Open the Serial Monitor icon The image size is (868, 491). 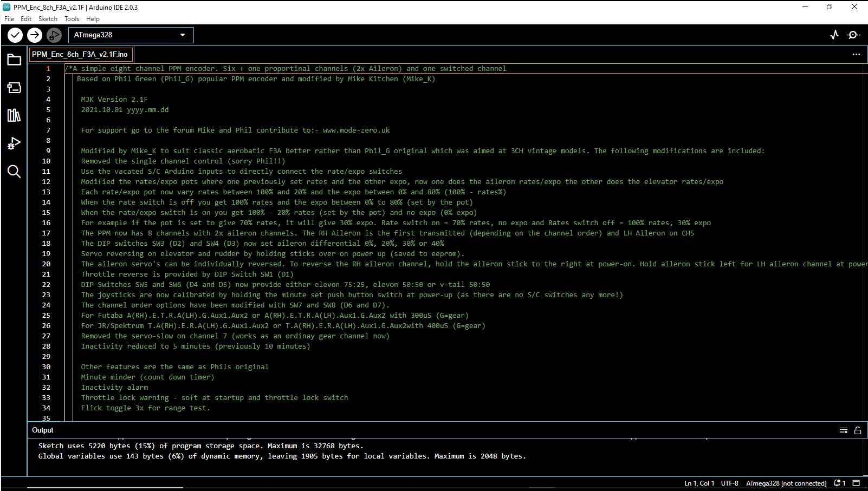pos(854,35)
